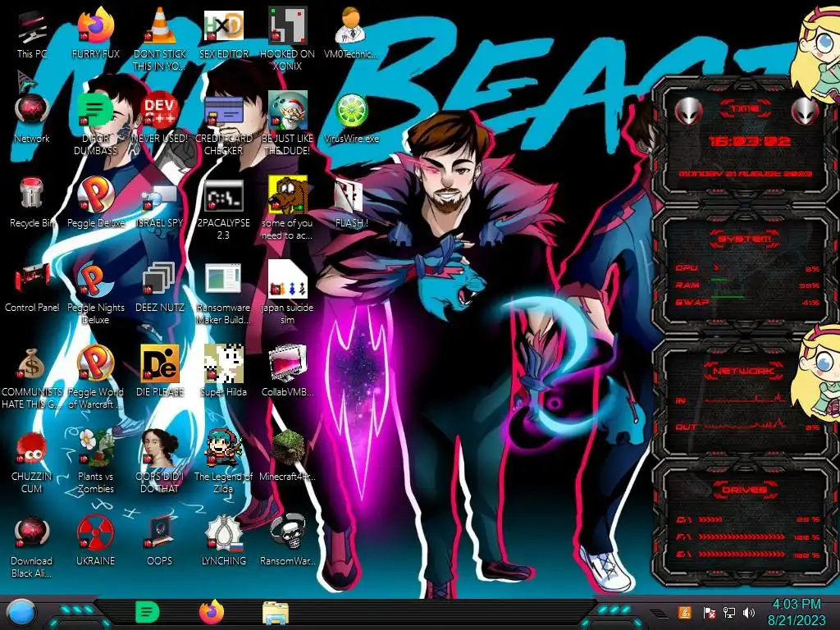Click the DRIVES header on the widget
Viewport: 840px width, 630px height.
tap(745, 490)
